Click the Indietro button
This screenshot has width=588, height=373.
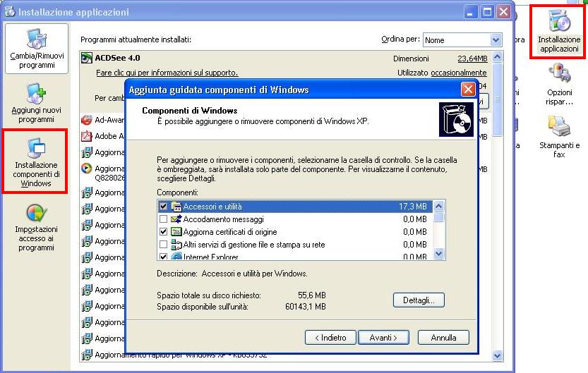tap(330, 338)
